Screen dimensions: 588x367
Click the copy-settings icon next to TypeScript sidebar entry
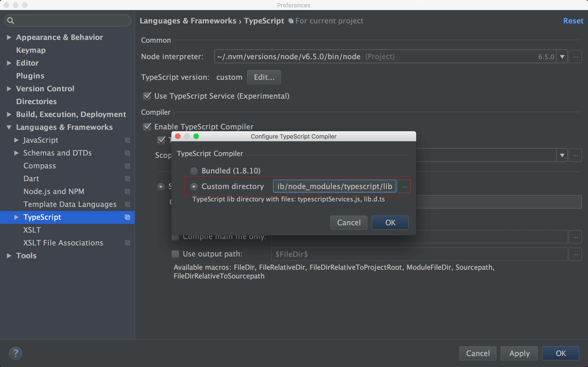point(127,217)
